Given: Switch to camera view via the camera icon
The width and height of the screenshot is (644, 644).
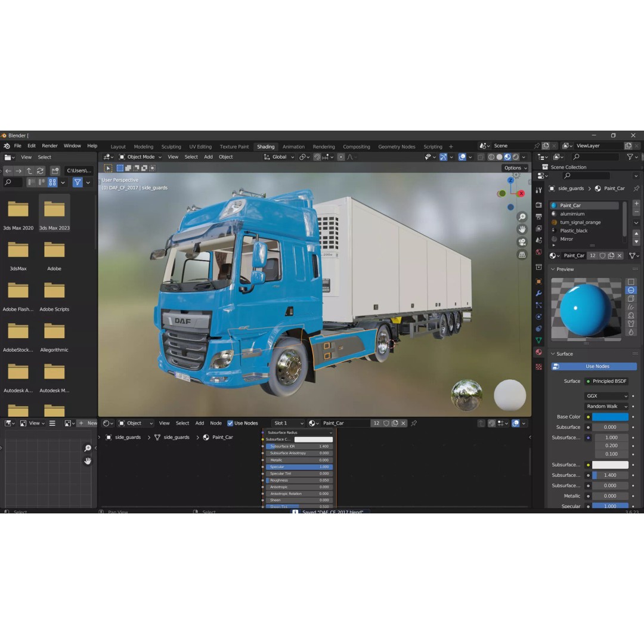Looking at the screenshot, I should (x=522, y=241).
